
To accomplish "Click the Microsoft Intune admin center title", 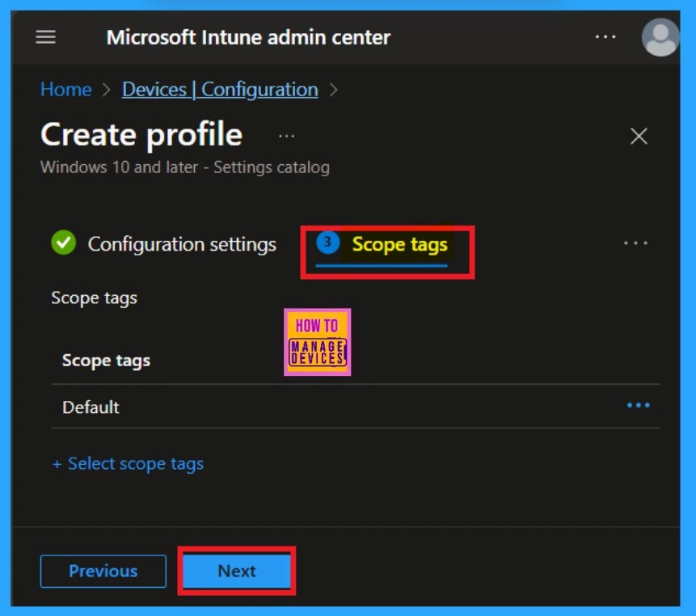I will 249,37.
